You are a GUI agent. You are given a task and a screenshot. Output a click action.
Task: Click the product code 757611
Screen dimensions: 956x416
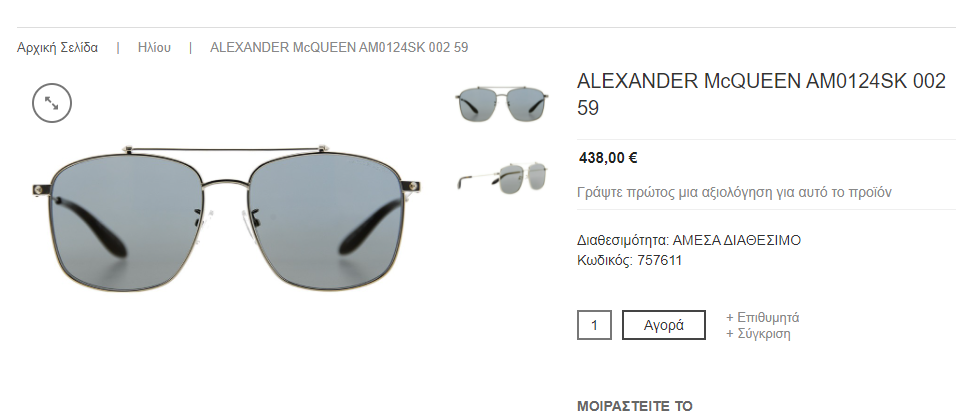(660, 260)
